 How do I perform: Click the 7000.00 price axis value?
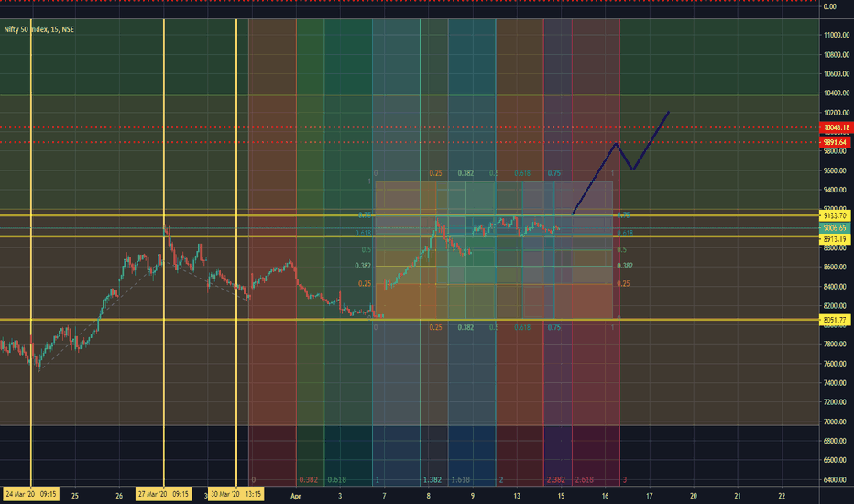pyautogui.click(x=837, y=422)
